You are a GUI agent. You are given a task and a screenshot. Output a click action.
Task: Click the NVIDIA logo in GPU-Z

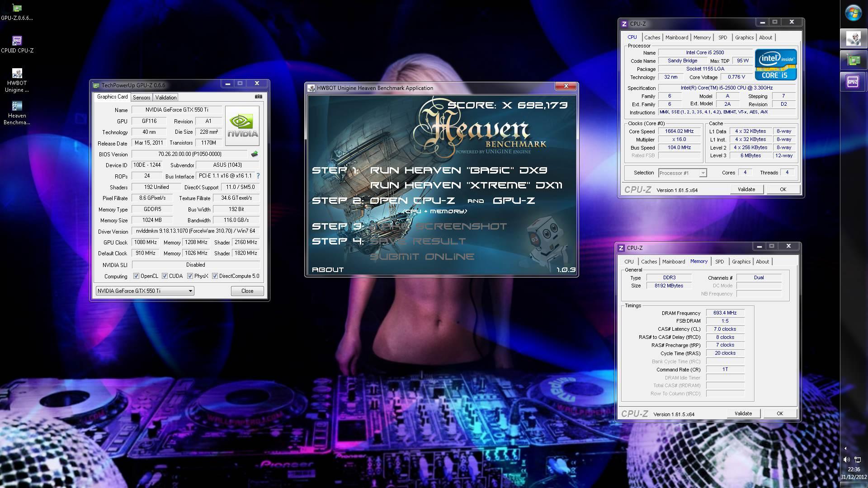242,126
